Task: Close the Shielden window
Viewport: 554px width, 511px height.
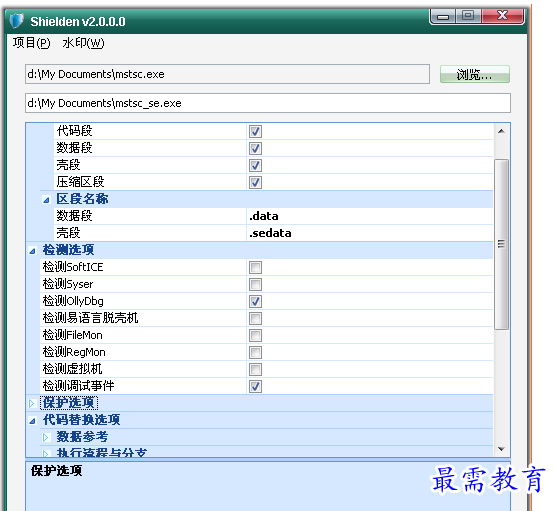Action: click(502, 15)
